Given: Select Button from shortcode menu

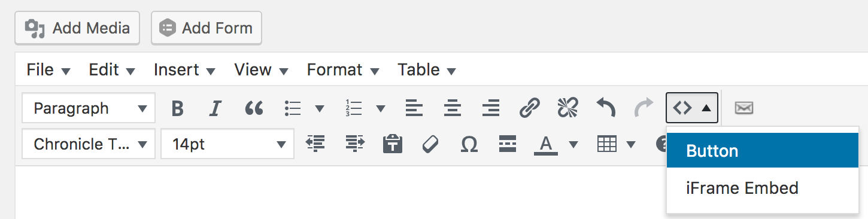Looking at the screenshot, I should coord(763,151).
